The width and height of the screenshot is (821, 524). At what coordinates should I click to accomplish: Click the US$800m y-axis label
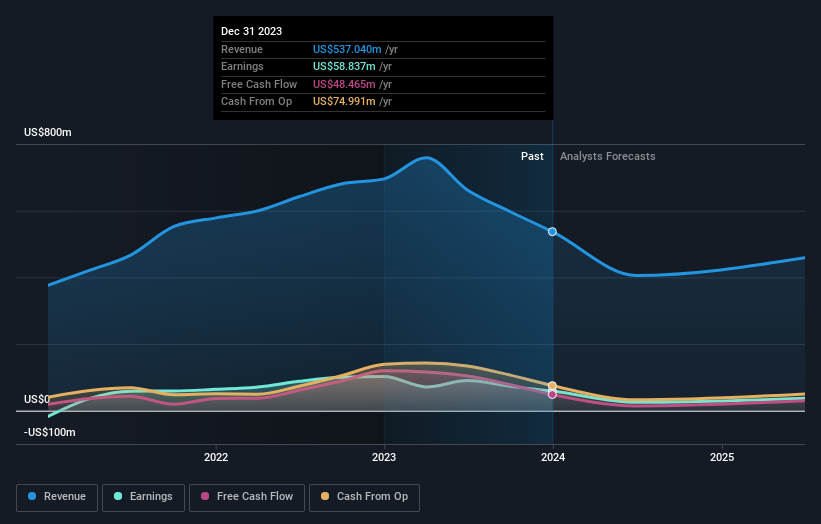click(48, 132)
